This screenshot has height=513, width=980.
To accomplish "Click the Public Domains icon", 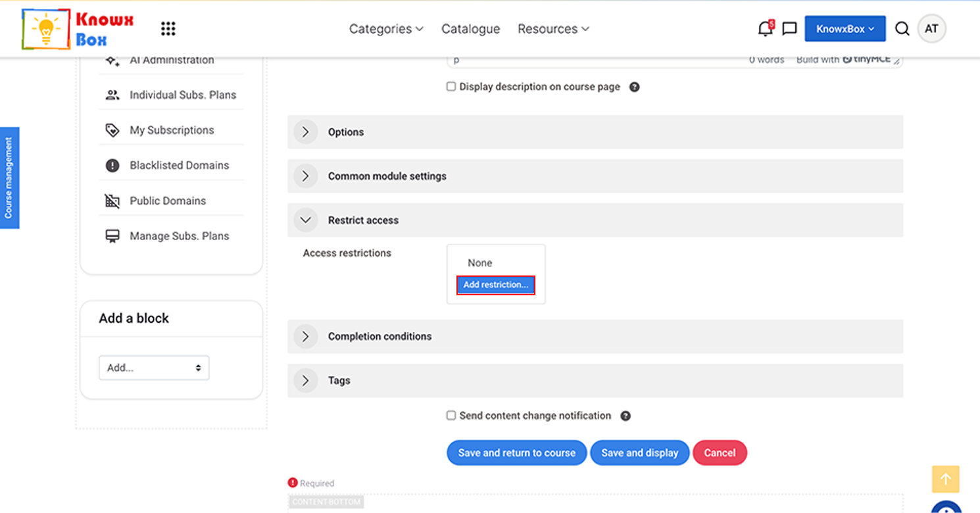I will [x=112, y=201].
